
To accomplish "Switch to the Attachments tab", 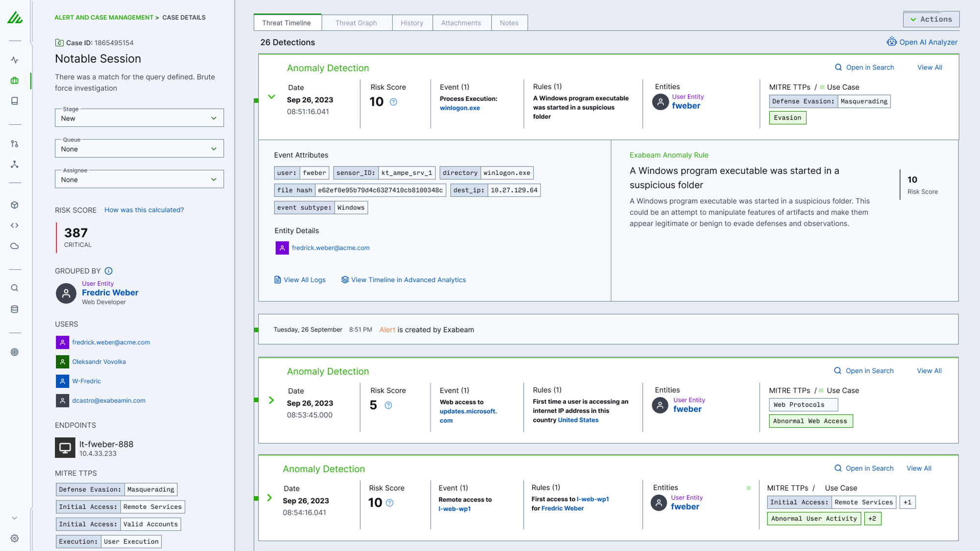I will point(461,23).
